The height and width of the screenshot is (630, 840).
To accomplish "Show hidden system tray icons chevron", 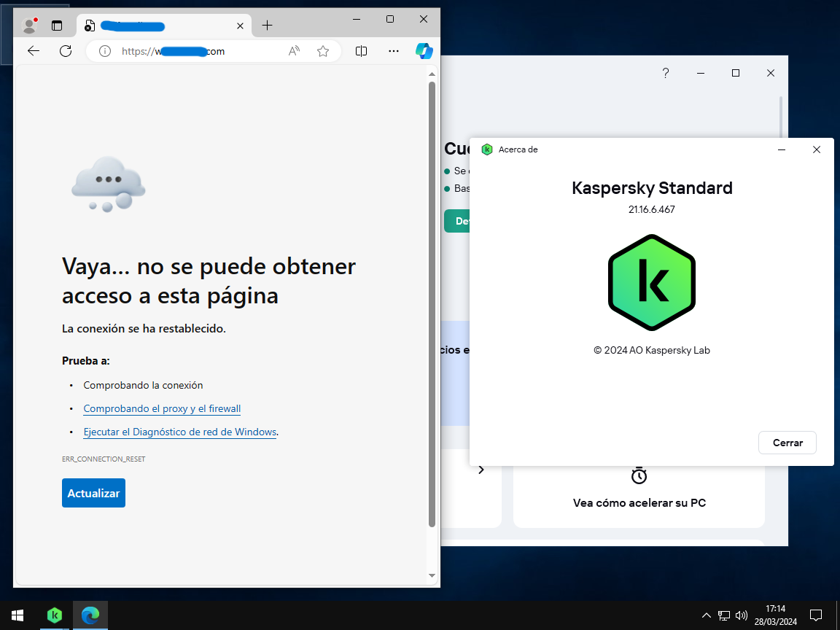I will [x=706, y=615].
